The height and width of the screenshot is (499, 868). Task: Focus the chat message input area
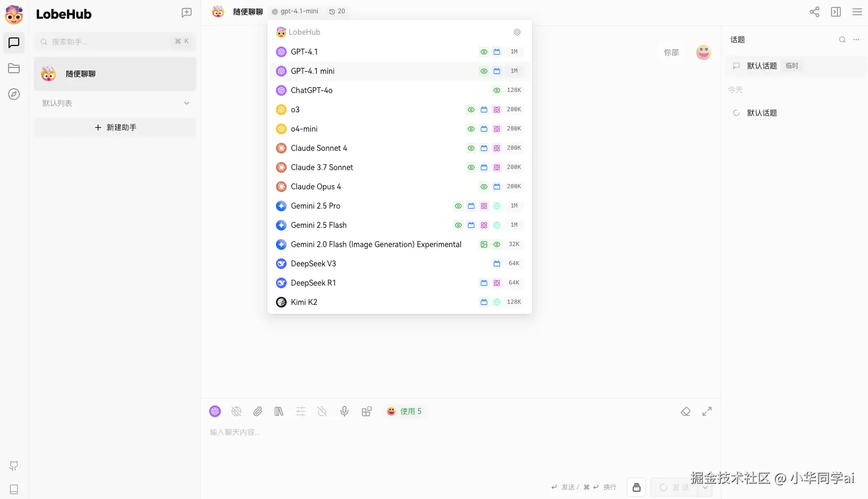[x=461, y=449]
